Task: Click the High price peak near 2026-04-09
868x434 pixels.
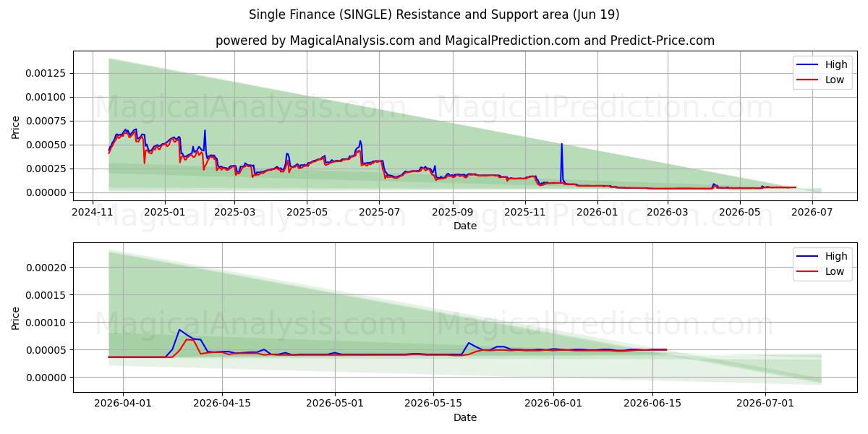Action: (179, 330)
